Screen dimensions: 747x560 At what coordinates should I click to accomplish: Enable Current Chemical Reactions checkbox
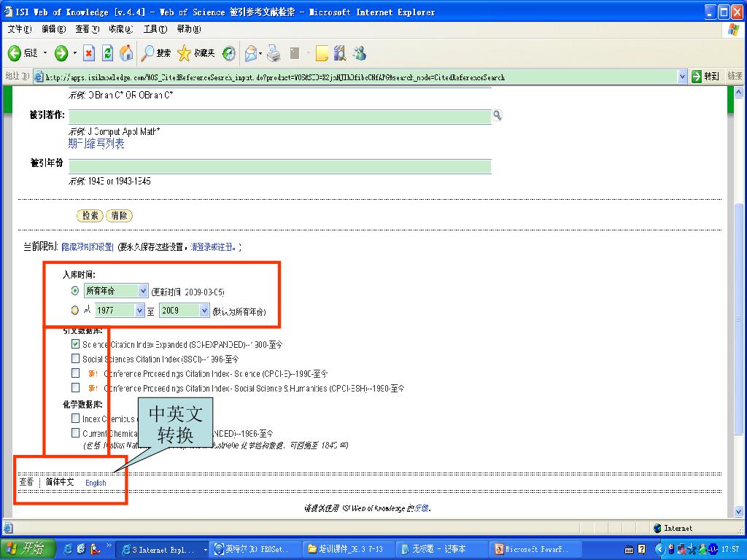pyautogui.click(x=75, y=433)
